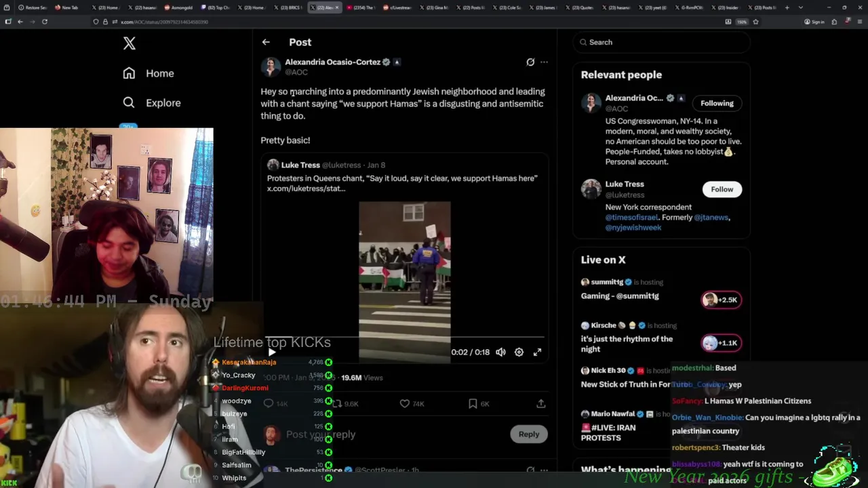
Task: Click the back arrow beside Post
Action: (x=266, y=42)
